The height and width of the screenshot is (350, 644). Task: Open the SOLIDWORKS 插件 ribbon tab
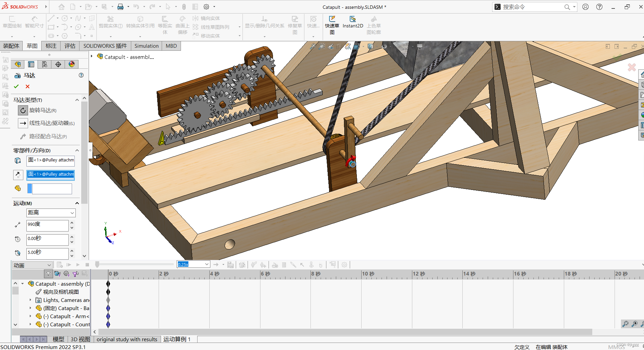[105, 46]
